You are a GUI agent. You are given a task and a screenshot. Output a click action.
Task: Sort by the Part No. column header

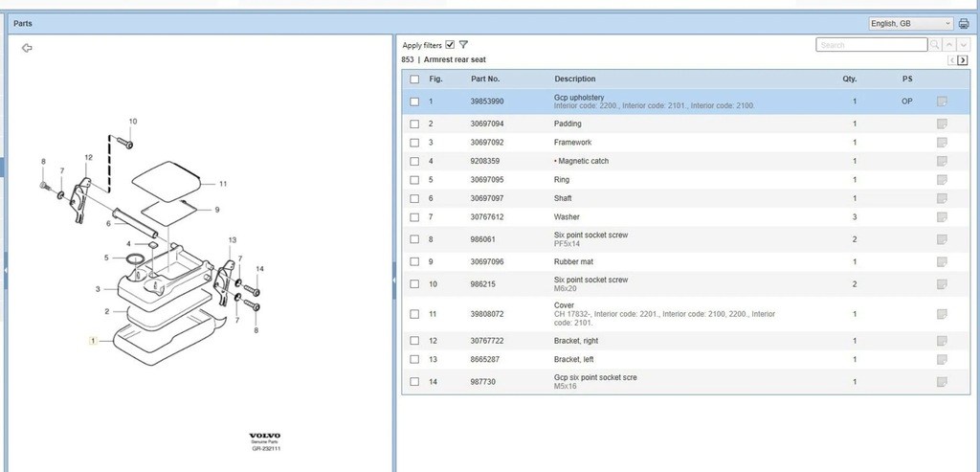[485, 79]
